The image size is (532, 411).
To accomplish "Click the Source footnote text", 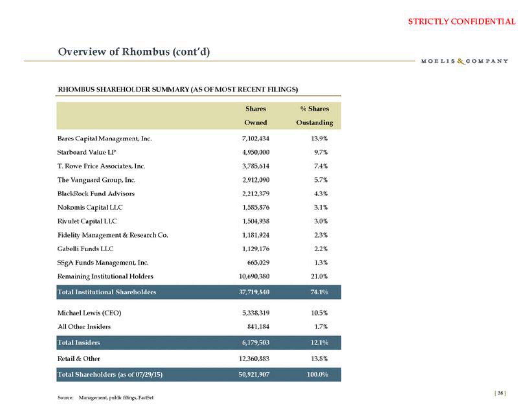I will point(105,398).
